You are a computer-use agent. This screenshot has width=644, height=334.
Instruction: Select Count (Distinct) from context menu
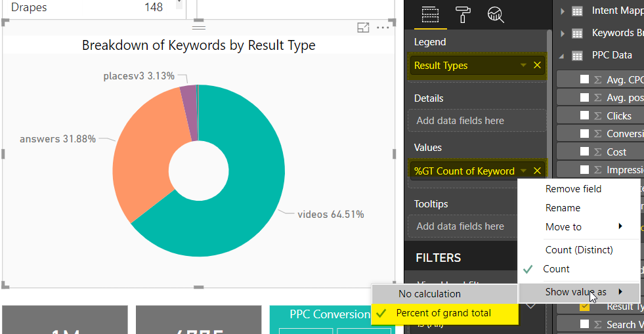coord(579,249)
